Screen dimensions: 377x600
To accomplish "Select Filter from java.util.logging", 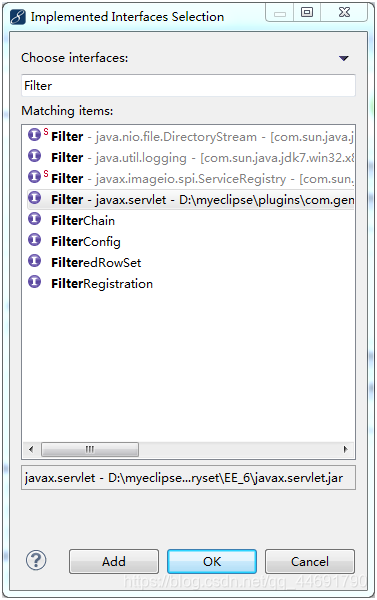I will [x=191, y=157].
